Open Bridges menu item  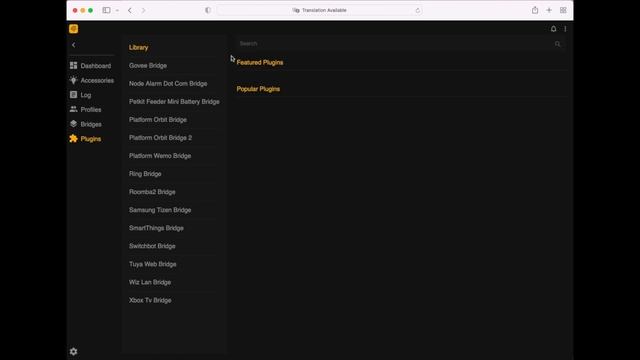(x=91, y=124)
